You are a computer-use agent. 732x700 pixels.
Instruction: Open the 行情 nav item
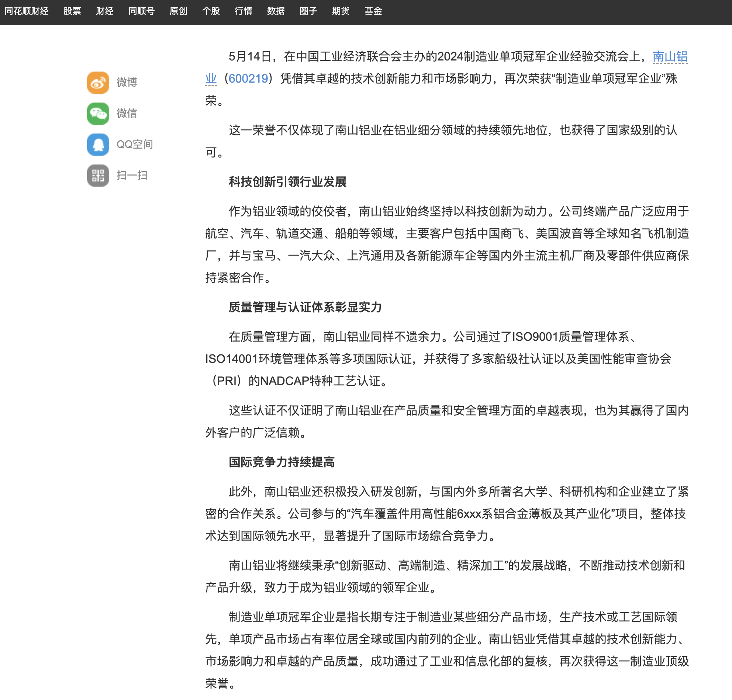pos(244,11)
